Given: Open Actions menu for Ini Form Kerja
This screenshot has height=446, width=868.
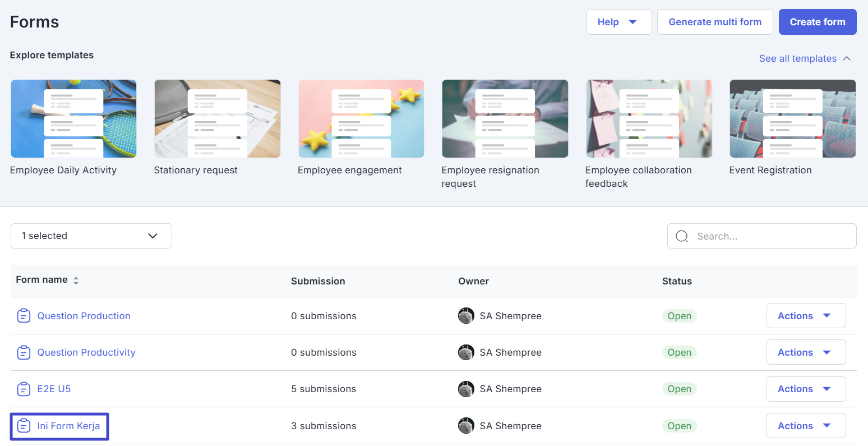Looking at the screenshot, I should [806, 426].
